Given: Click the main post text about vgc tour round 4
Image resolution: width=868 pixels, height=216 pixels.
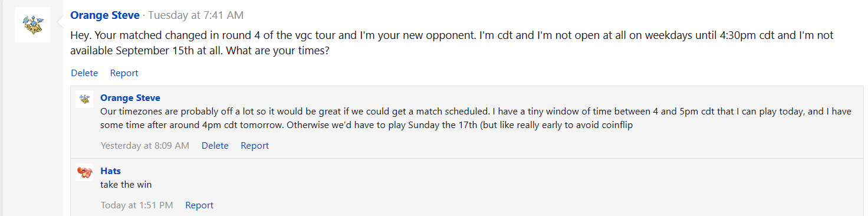Looking at the screenshot, I should click(452, 43).
